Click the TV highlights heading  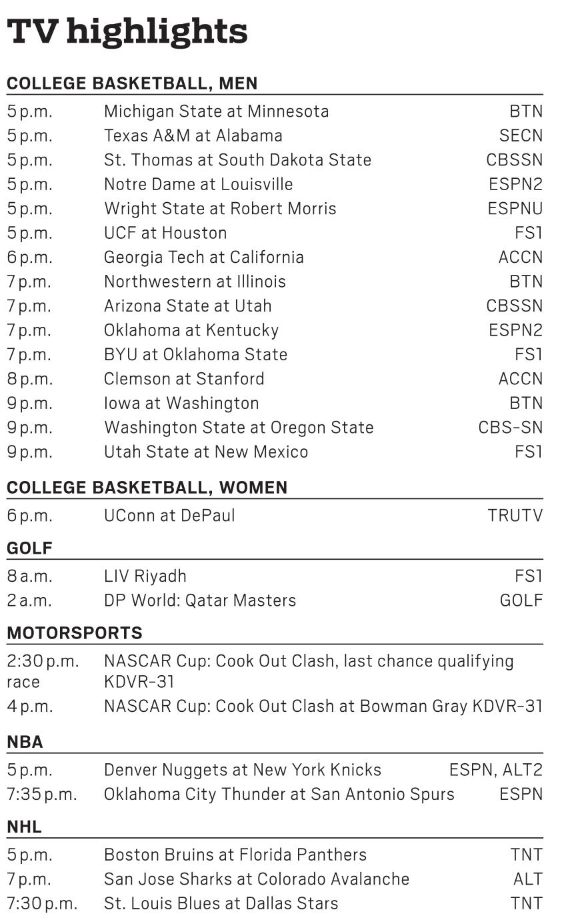click(127, 31)
